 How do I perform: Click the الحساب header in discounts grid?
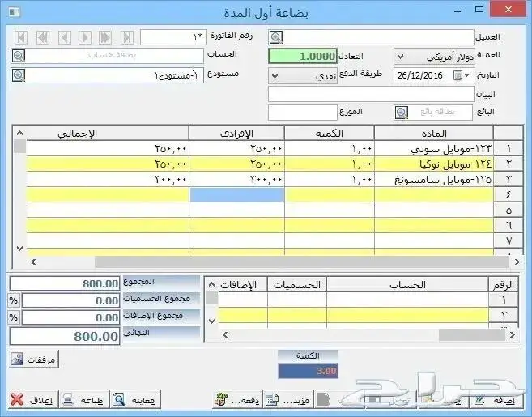(407, 285)
